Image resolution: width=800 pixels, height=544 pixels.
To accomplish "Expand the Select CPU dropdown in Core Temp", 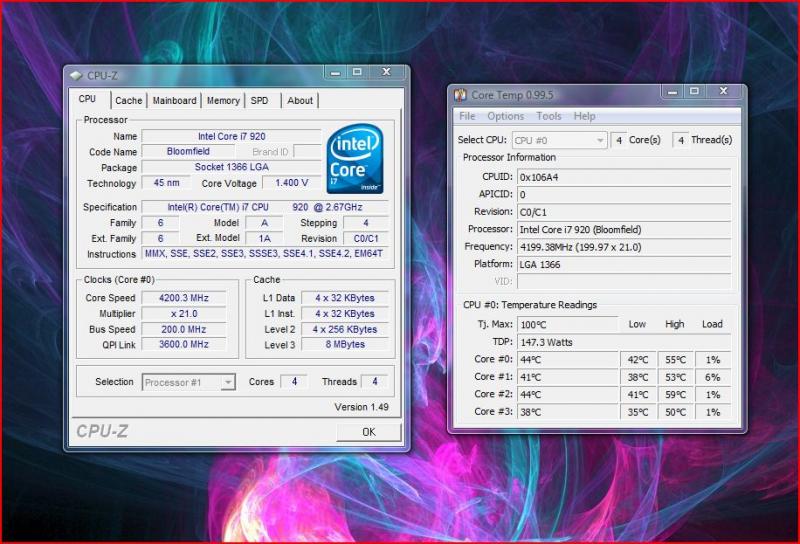I will pos(600,140).
